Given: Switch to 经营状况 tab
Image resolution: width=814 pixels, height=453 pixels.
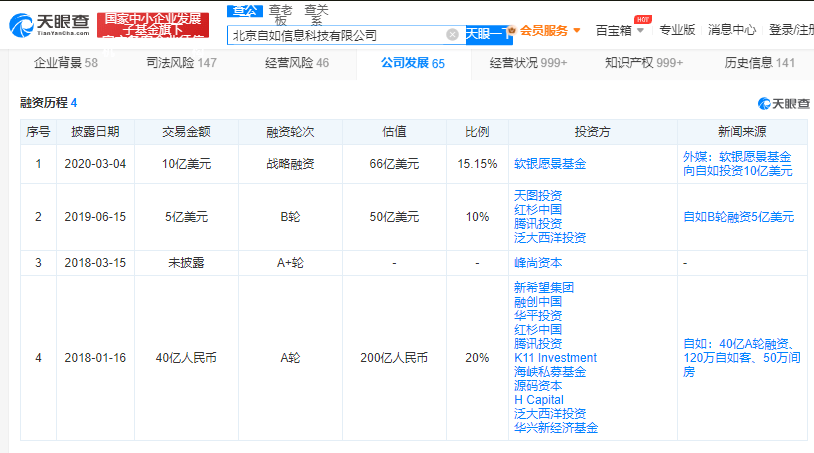Looking at the screenshot, I should pyautogui.click(x=528, y=63).
